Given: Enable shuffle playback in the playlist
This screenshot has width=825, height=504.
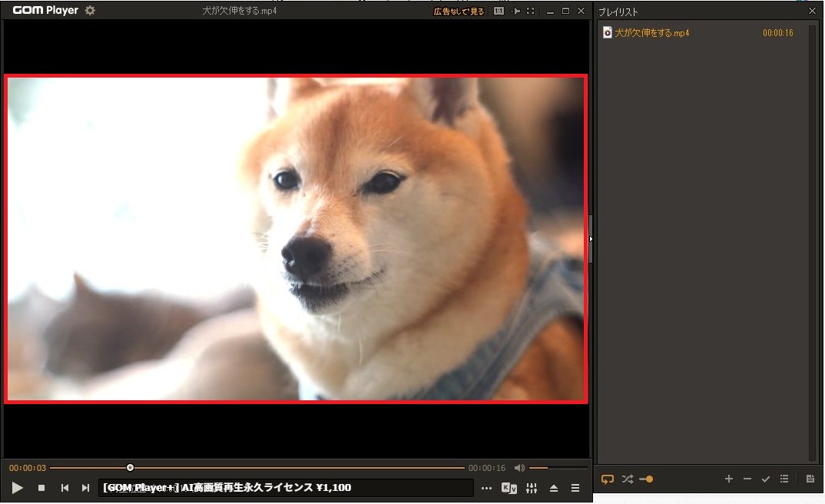Looking at the screenshot, I should click(x=627, y=479).
